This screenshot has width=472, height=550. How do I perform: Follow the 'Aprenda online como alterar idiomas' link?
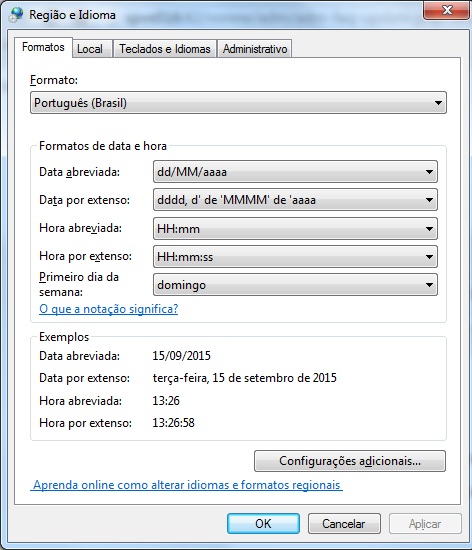(186, 485)
